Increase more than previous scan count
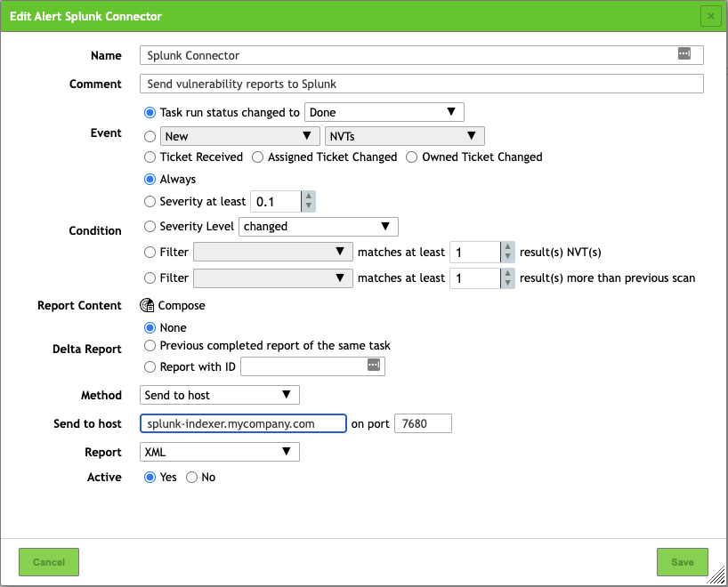Viewport: 728px width, 587px height. [x=507, y=273]
